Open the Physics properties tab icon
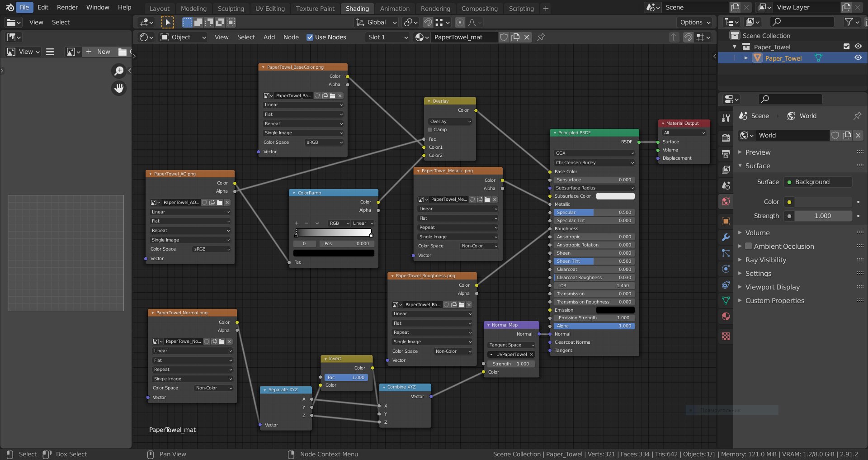Viewport: 868px width, 460px height. tap(726, 269)
